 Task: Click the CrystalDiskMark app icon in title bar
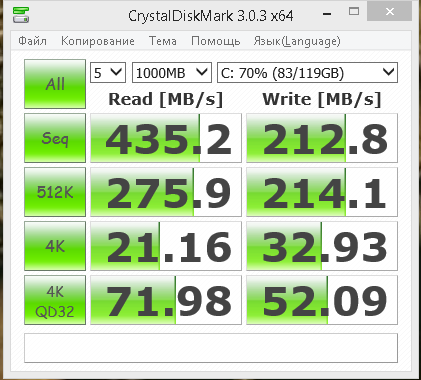tap(21, 14)
